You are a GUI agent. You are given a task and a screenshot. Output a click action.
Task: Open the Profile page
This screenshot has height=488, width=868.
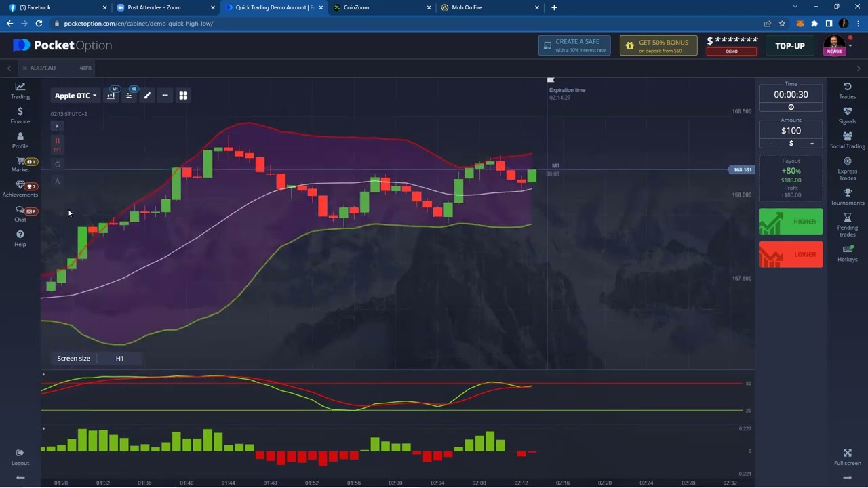click(x=20, y=140)
